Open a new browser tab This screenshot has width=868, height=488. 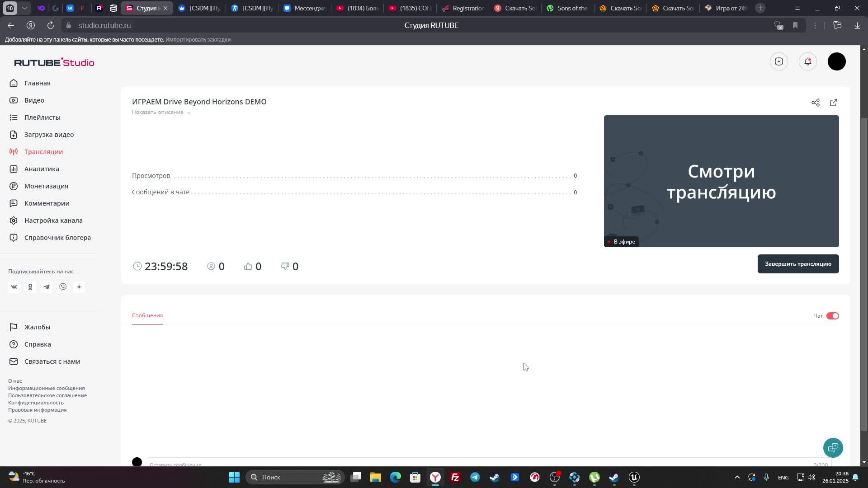pos(760,8)
